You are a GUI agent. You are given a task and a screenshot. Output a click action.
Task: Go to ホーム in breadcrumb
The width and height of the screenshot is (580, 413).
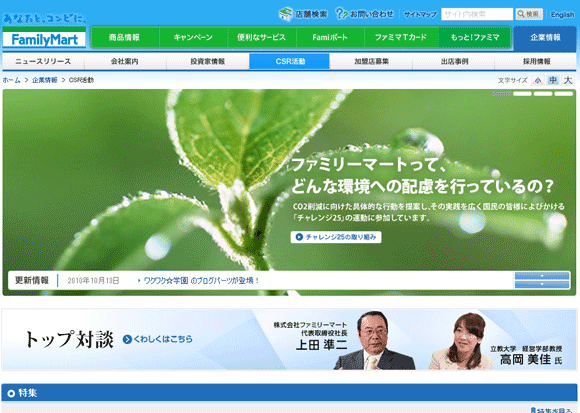(11, 80)
